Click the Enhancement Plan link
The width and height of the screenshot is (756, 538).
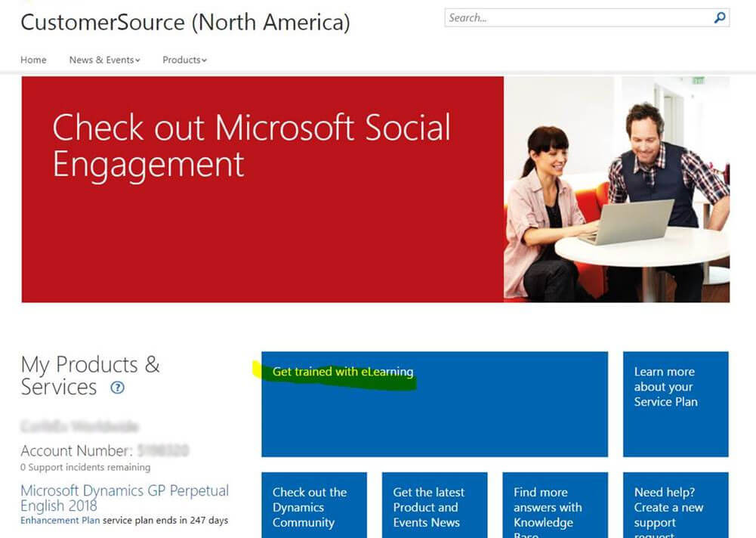pyautogui.click(x=60, y=520)
